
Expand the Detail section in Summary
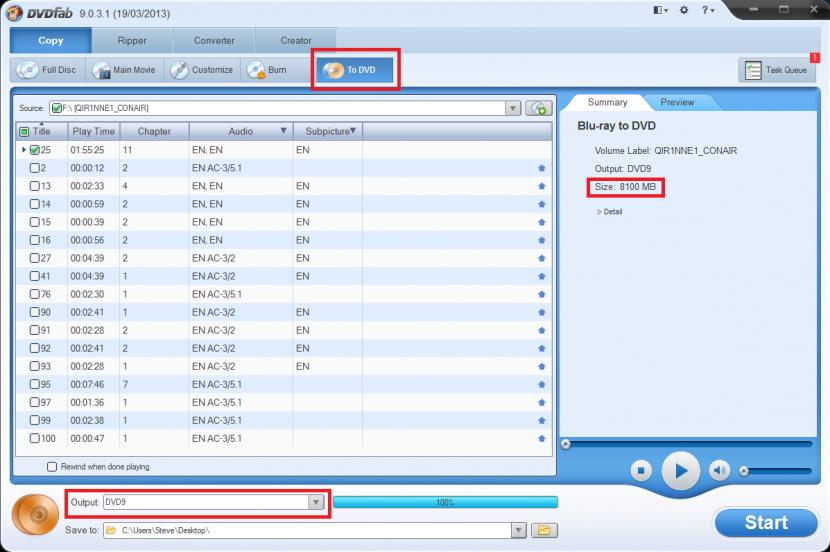[610, 212]
